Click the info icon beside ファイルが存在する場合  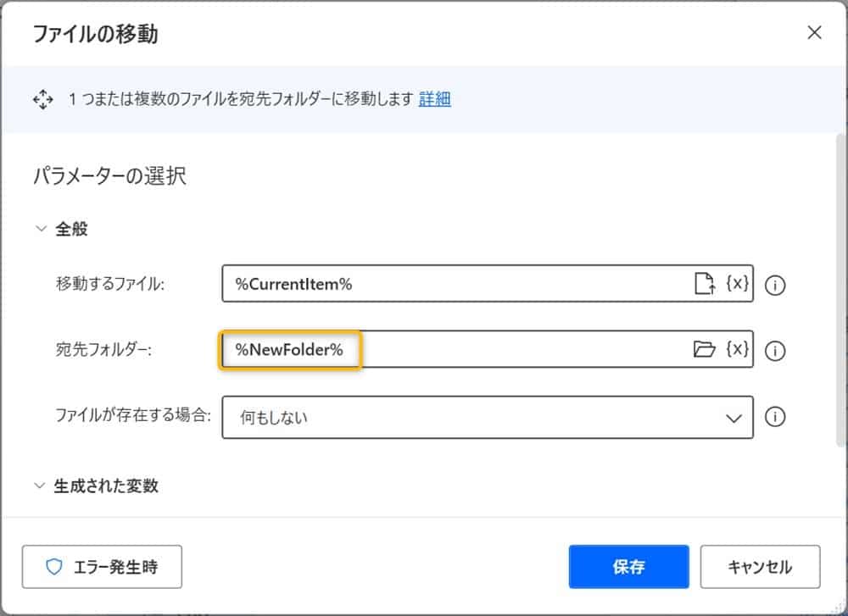click(775, 417)
